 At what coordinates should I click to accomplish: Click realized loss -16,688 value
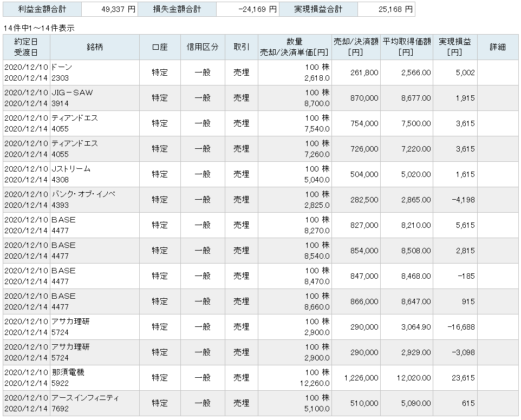[x=455, y=327]
